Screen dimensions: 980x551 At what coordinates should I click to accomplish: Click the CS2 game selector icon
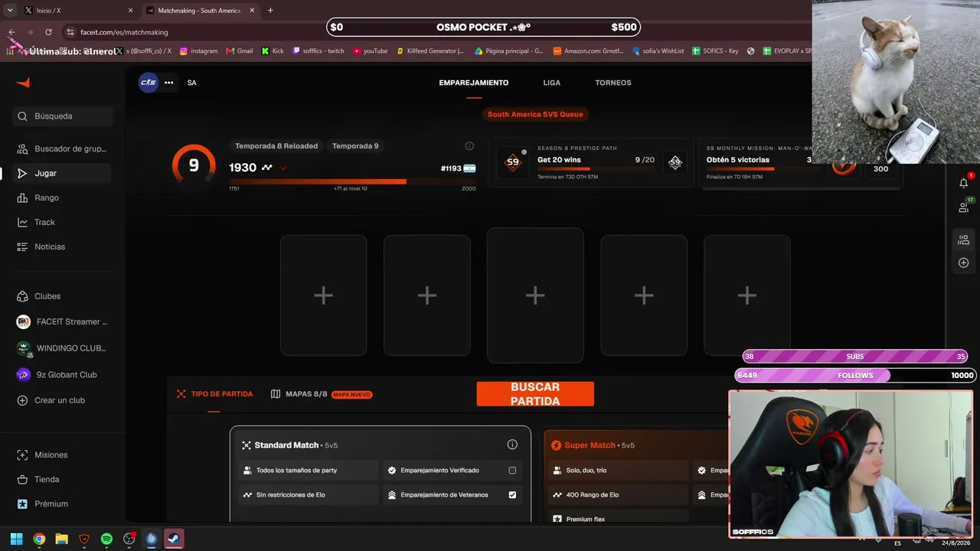pyautogui.click(x=148, y=83)
